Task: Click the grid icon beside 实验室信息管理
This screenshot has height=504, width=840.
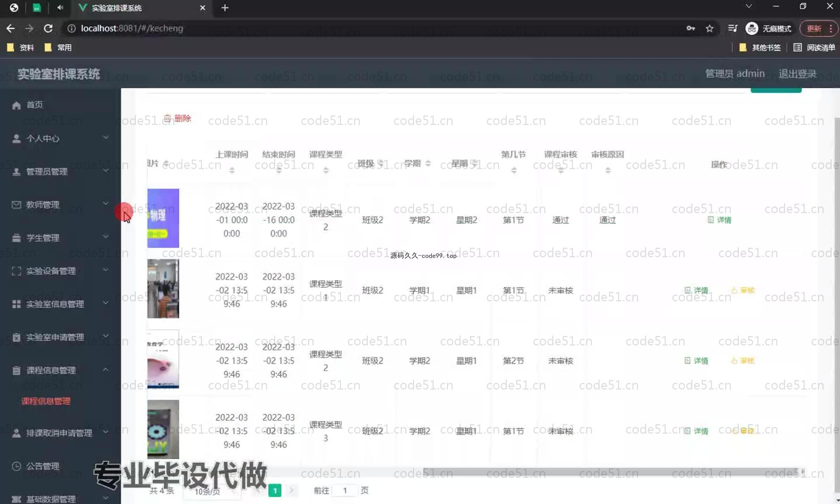Action: coord(16,304)
